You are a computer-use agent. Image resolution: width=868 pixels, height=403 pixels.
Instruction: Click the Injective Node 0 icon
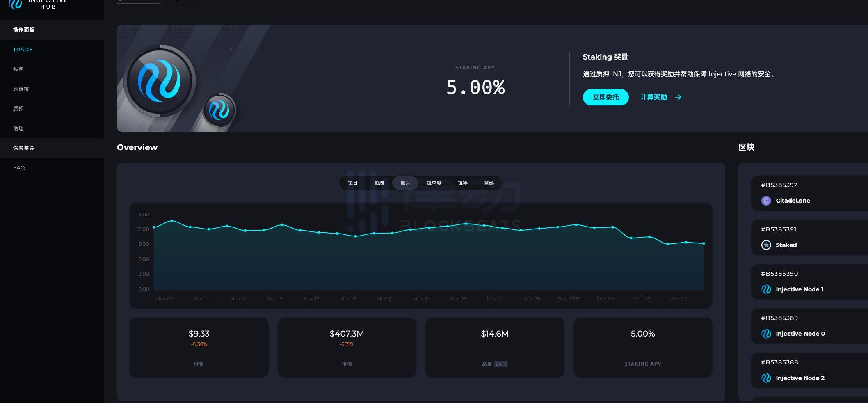tap(766, 334)
